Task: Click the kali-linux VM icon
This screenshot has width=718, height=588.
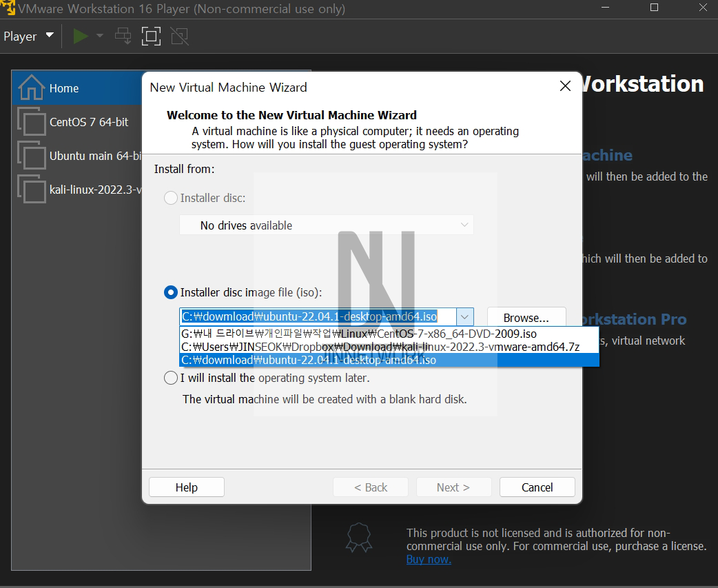Action: [32, 189]
